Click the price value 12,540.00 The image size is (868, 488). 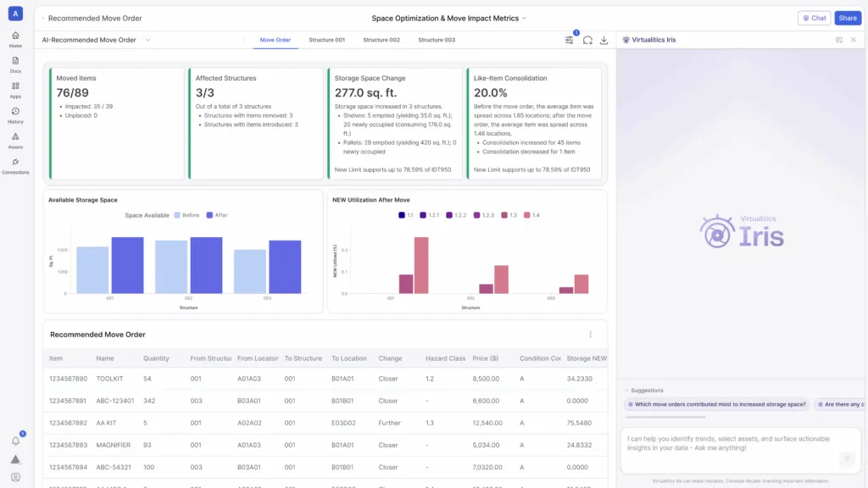487,423
